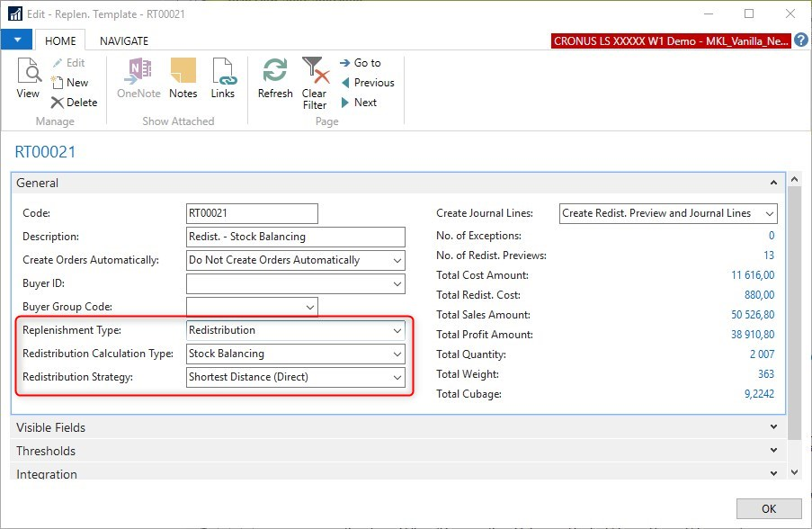Open the Links icon
Image resolution: width=812 pixels, height=529 pixels.
[x=223, y=78]
